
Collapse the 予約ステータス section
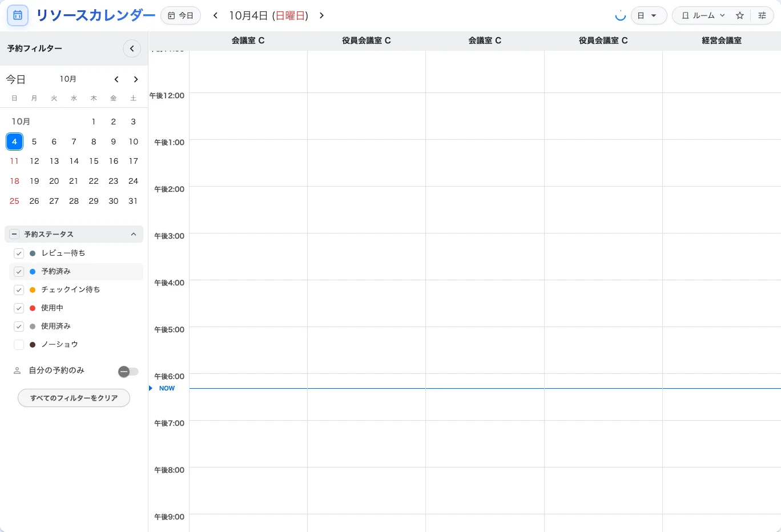coord(134,235)
